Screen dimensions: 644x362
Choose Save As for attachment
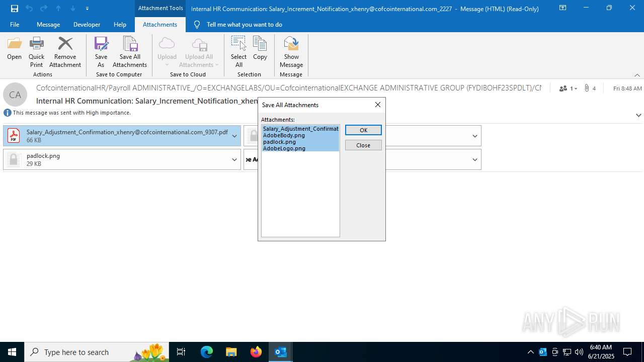101,52
